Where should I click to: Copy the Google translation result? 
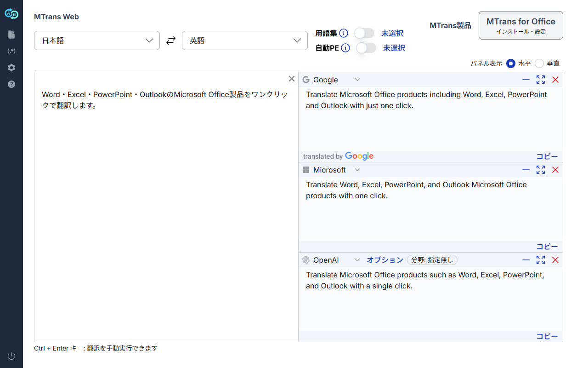pyautogui.click(x=547, y=156)
